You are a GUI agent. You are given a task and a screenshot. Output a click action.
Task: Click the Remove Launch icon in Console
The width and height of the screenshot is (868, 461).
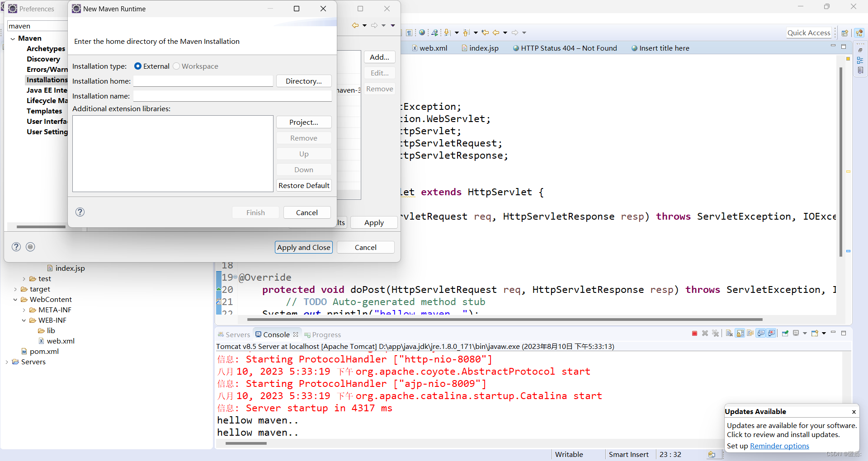(705, 334)
